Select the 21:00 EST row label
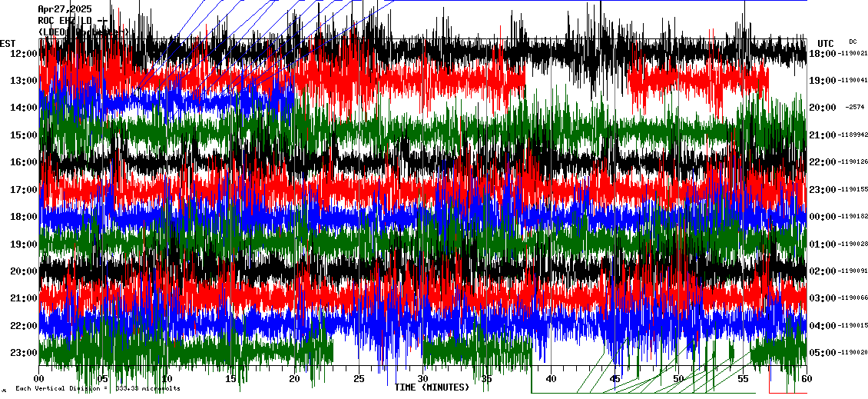 point(23,298)
